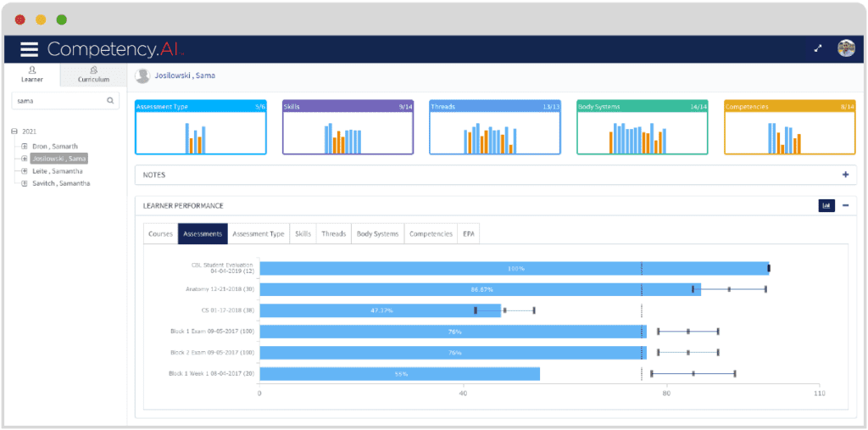The width and height of the screenshot is (868, 430).
Task: Click the Competency.AI logo
Action: point(115,49)
